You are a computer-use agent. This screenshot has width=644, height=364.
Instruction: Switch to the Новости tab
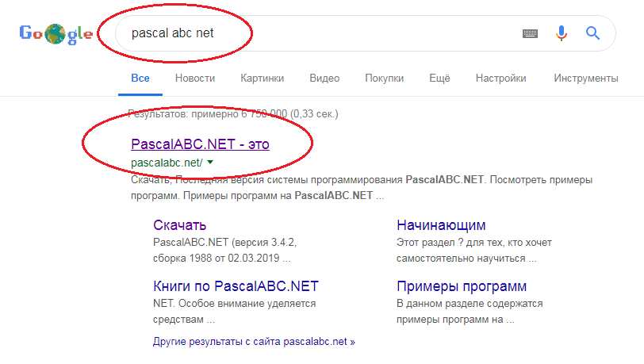[195, 78]
